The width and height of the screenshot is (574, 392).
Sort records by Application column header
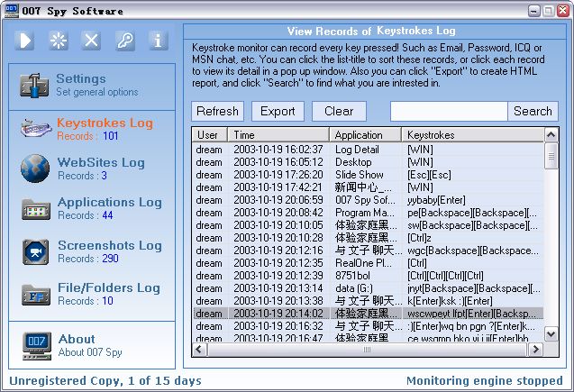tap(364, 134)
